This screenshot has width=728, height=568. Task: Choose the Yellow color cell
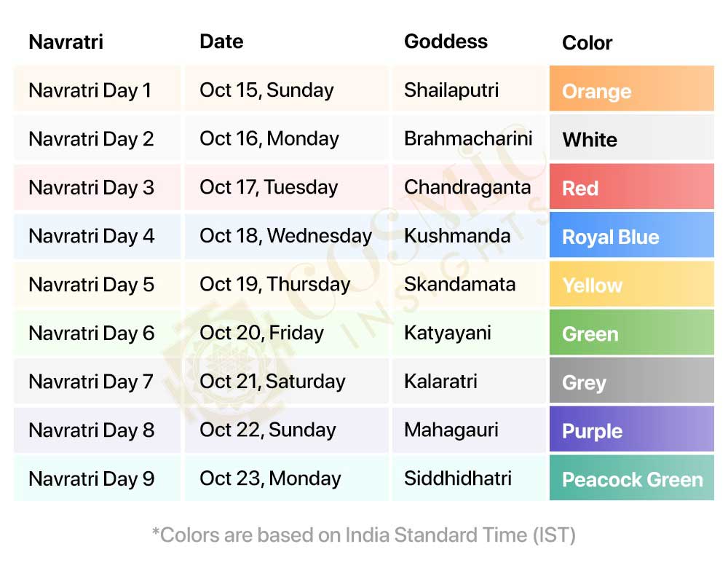click(x=631, y=284)
